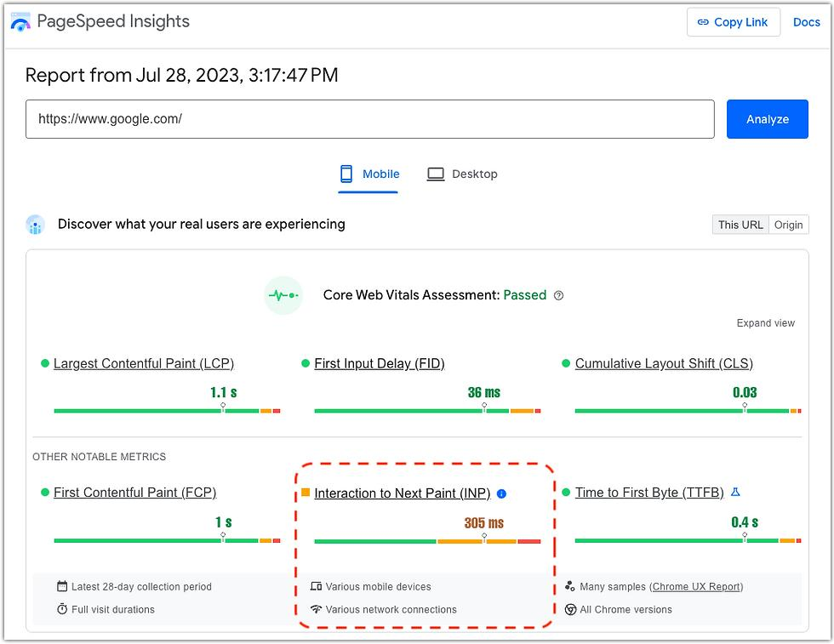Click the 0.4 s TTFB value
This screenshot has height=644, width=834.
[x=745, y=522]
